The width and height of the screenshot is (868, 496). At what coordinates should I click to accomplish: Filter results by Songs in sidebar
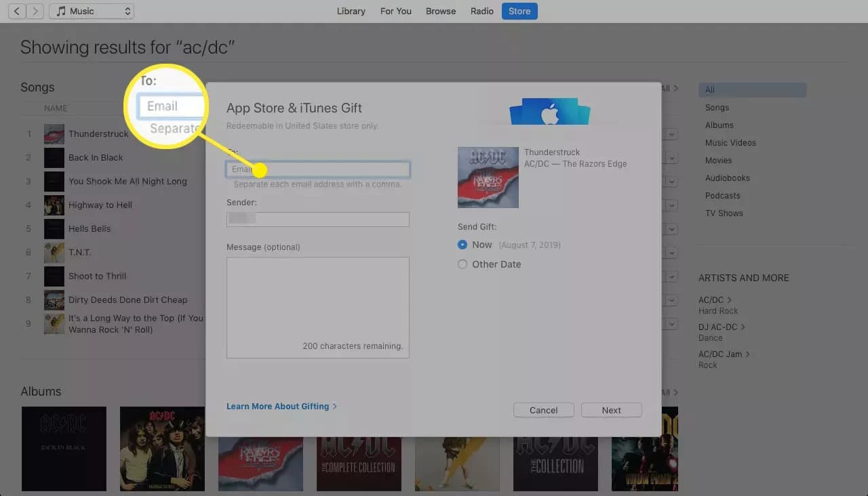[x=717, y=107]
